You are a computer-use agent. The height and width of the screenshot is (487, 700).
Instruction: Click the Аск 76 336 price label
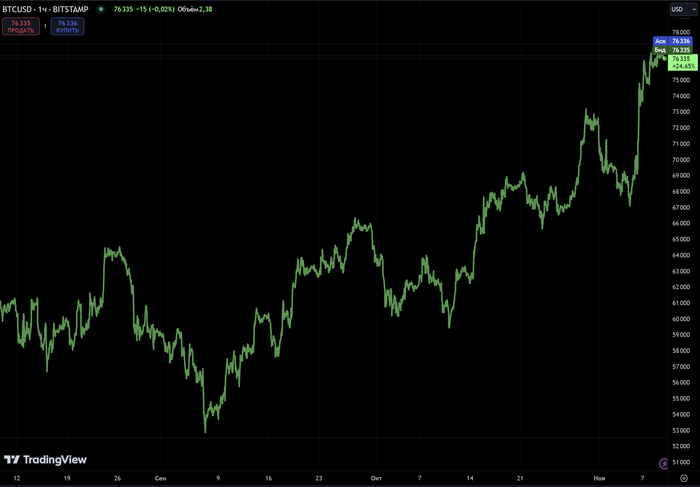673,41
